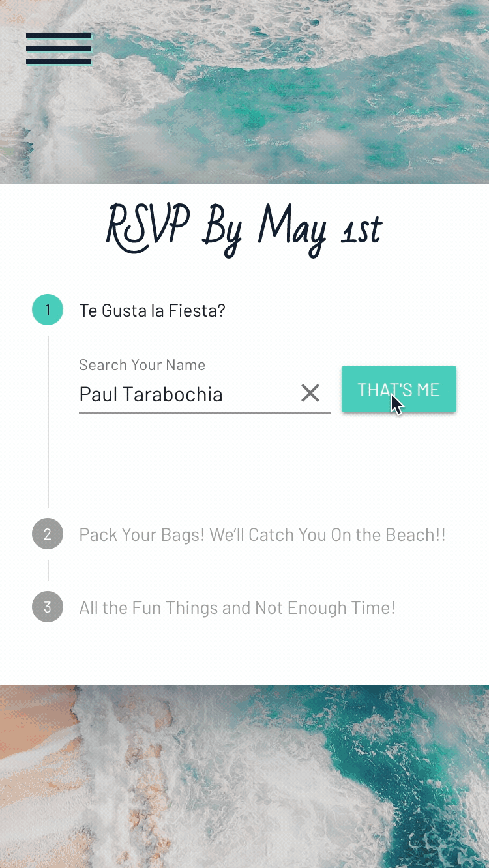Jump to the step 3 circle badge
The width and height of the screenshot is (489, 868).
pos(48,607)
